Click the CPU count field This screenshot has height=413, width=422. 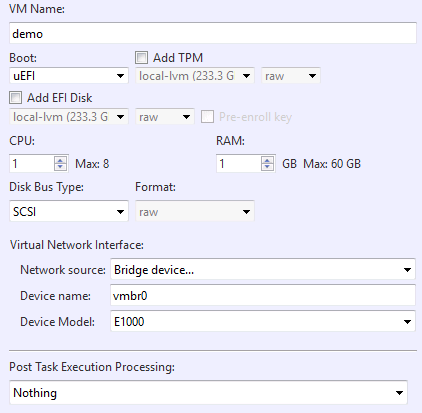pyautogui.click(x=31, y=163)
